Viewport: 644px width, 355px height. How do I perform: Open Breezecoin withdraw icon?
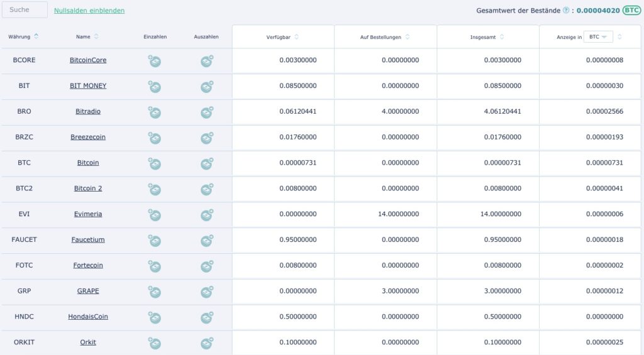click(207, 138)
